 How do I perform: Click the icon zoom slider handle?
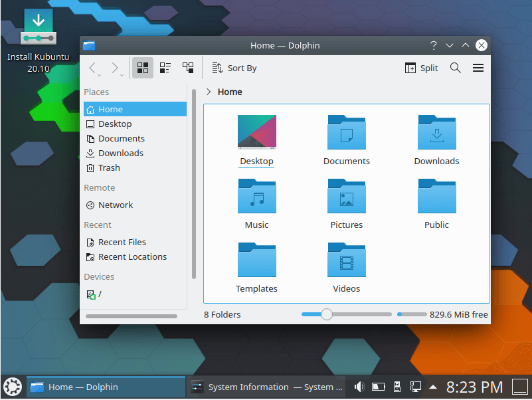coord(326,314)
